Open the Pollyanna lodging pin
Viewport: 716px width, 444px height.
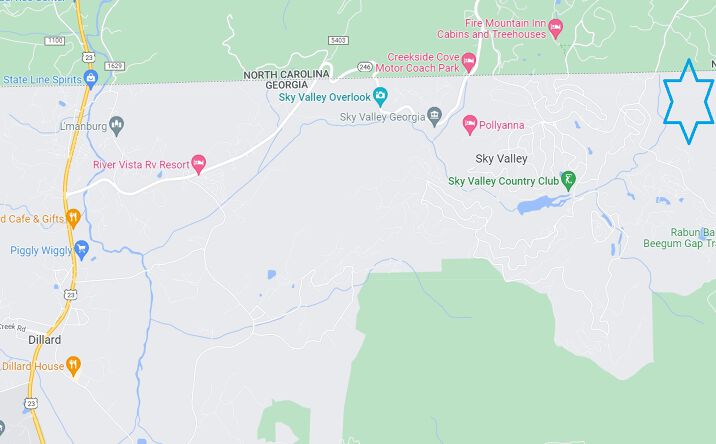(x=470, y=125)
